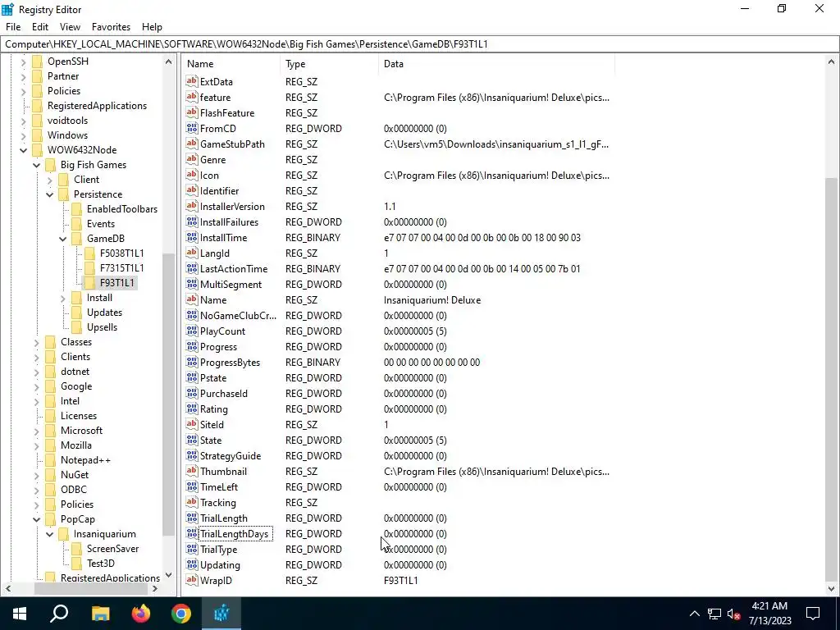Click the GameStubPath string value icon
The image size is (840, 630).
click(192, 144)
